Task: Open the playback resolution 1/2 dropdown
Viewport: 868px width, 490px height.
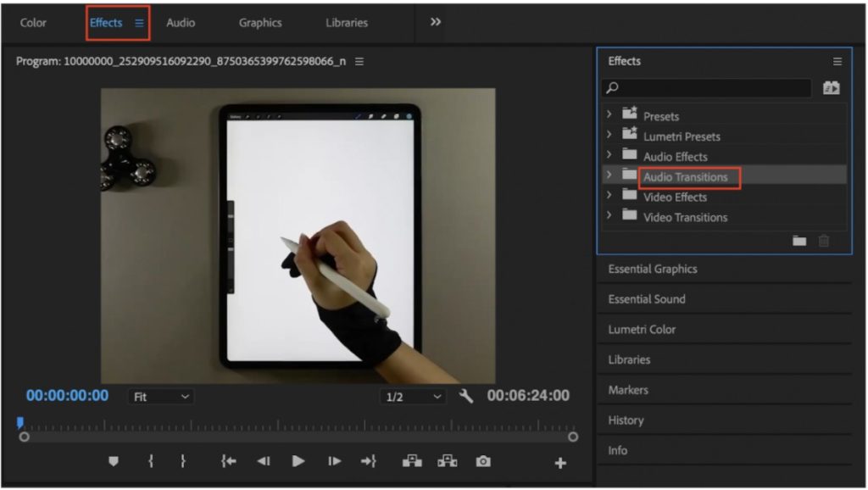Action: tap(413, 395)
